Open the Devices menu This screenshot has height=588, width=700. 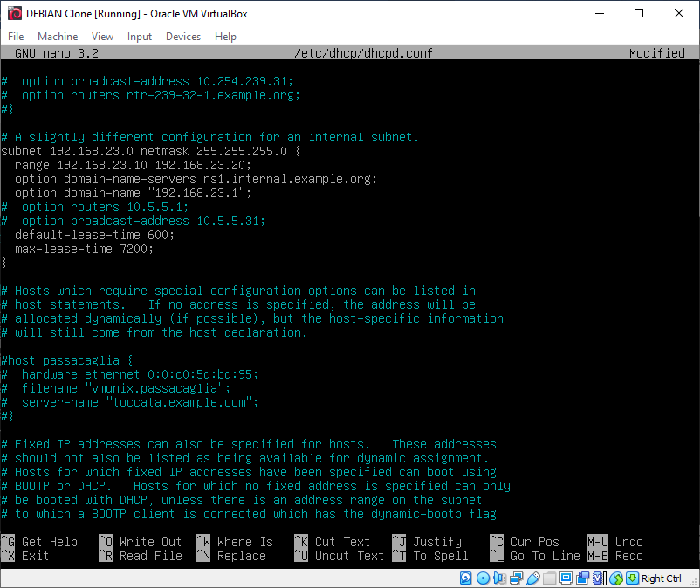[x=183, y=36]
